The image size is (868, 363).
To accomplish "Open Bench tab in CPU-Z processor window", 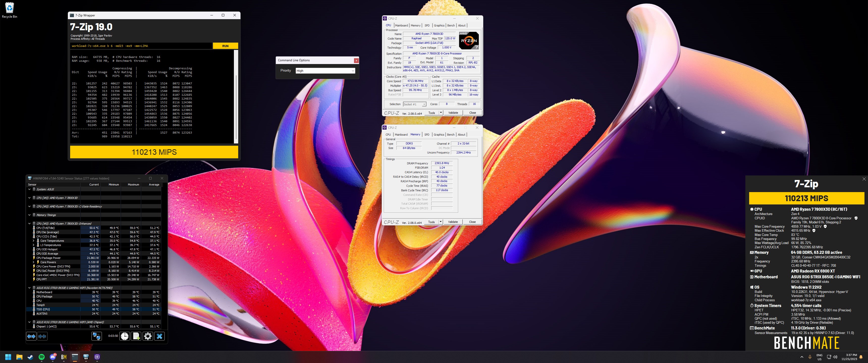I will (x=451, y=26).
